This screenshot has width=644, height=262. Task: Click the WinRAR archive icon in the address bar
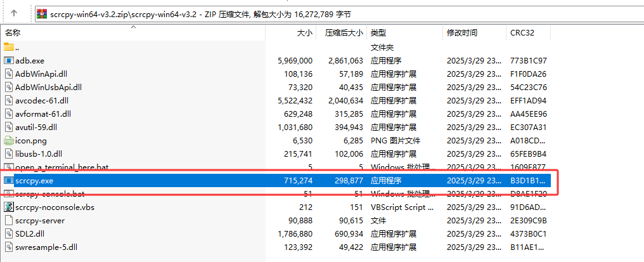click(42, 14)
